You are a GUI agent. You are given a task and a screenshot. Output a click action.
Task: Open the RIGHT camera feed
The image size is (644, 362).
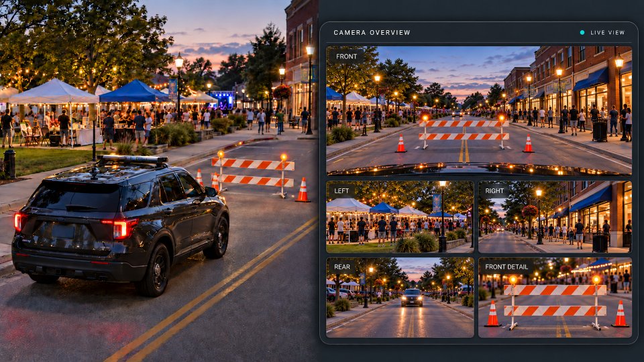tap(555, 217)
